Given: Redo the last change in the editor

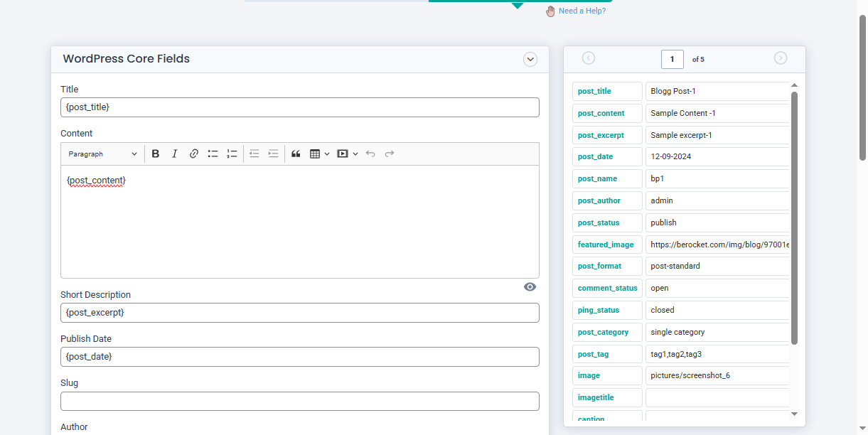Looking at the screenshot, I should coord(389,154).
